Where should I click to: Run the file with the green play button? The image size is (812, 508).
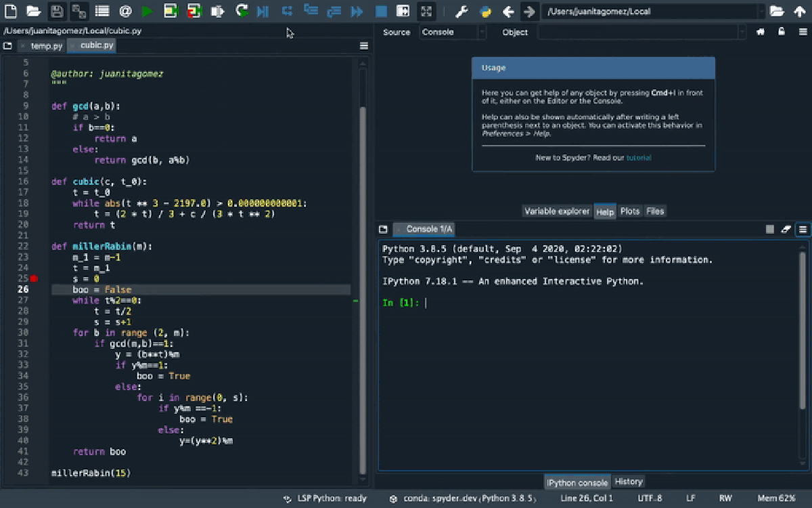click(x=148, y=11)
